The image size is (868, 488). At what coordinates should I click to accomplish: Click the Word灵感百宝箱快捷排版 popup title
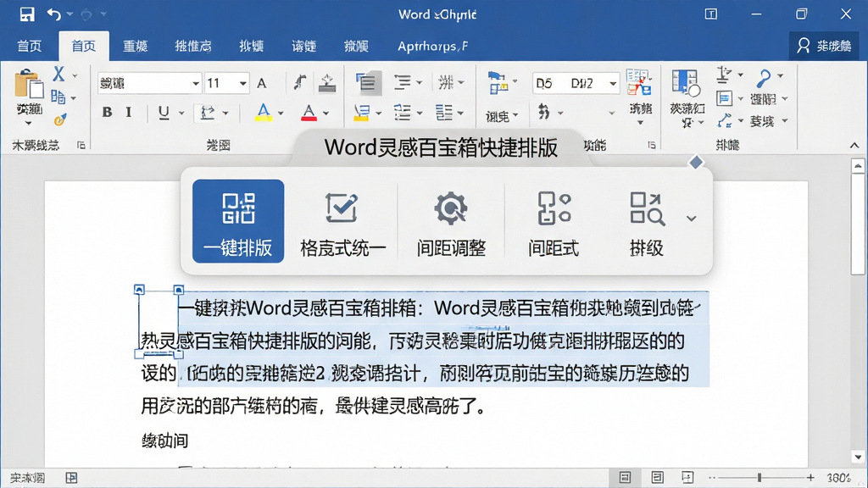point(441,147)
